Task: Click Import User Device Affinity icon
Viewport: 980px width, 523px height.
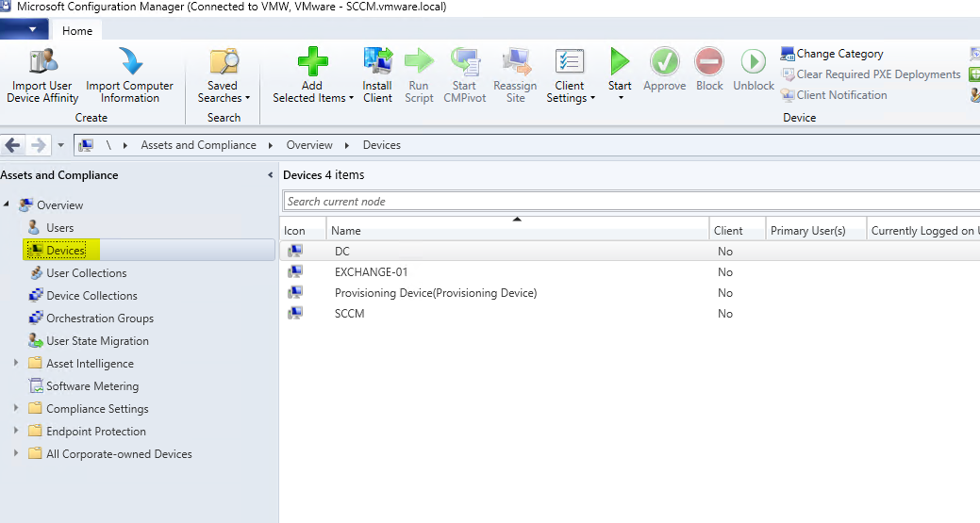Action: pyautogui.click(x=42, y=62)
